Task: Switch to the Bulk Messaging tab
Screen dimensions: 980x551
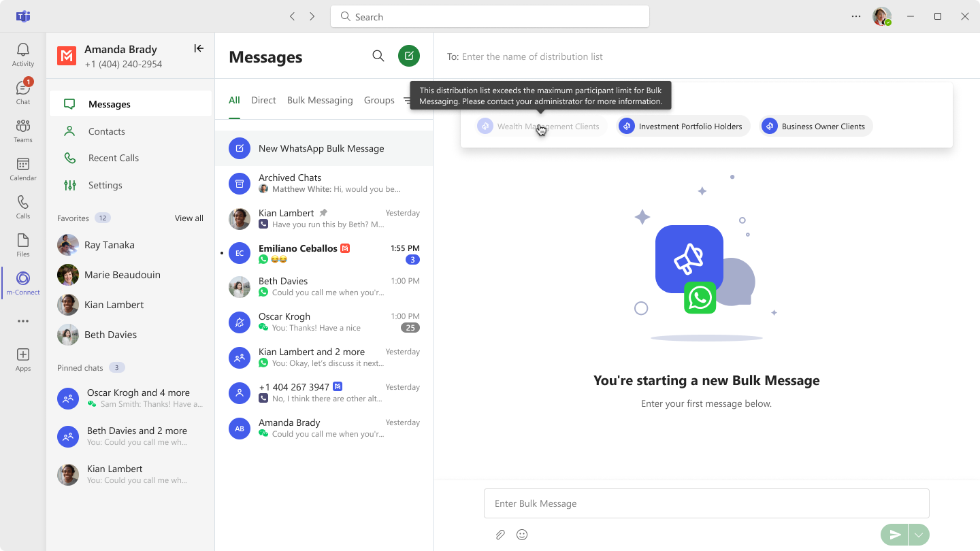Action: tap(320, 101)
